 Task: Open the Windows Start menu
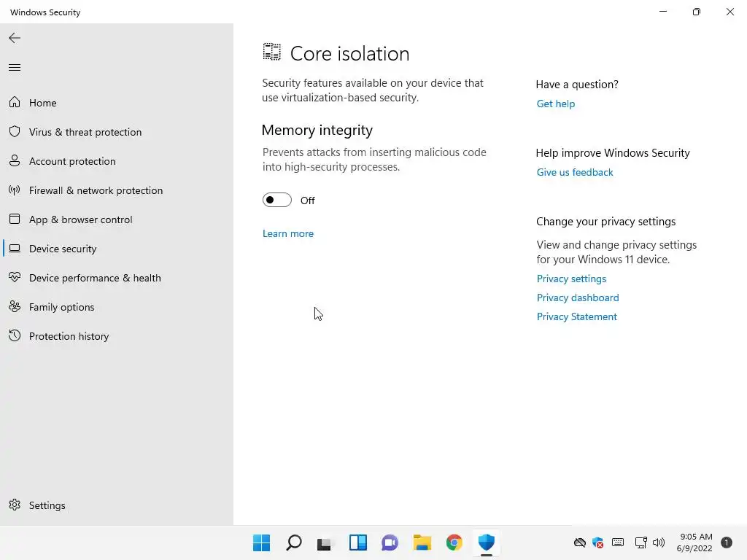261,542
